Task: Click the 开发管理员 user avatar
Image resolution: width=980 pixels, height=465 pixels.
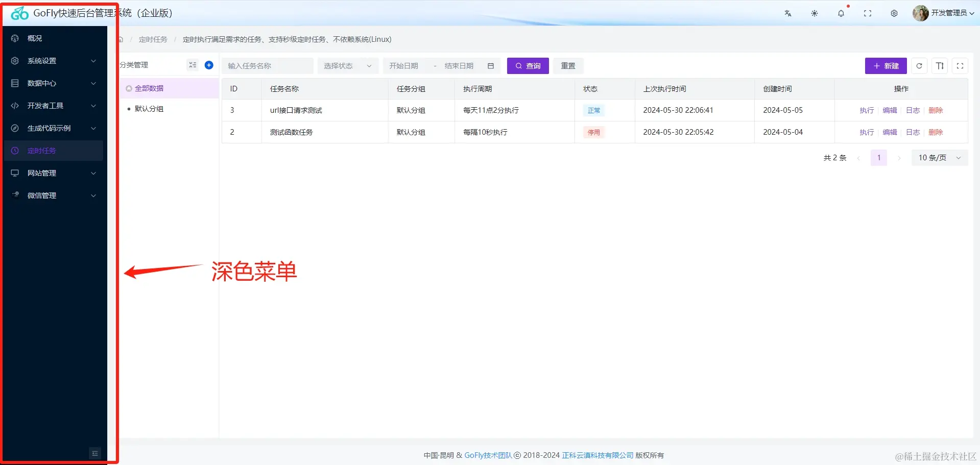Action: pos(920,13)
